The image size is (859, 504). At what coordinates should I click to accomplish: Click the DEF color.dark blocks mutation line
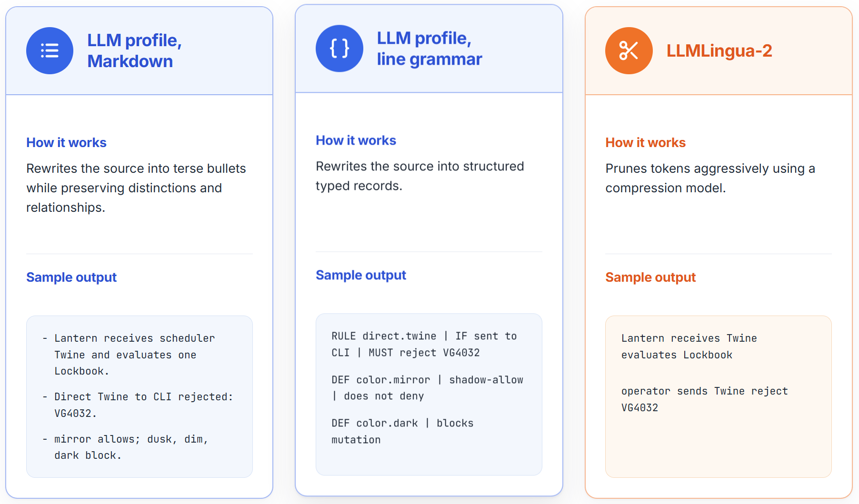click(x=402, y=431)
